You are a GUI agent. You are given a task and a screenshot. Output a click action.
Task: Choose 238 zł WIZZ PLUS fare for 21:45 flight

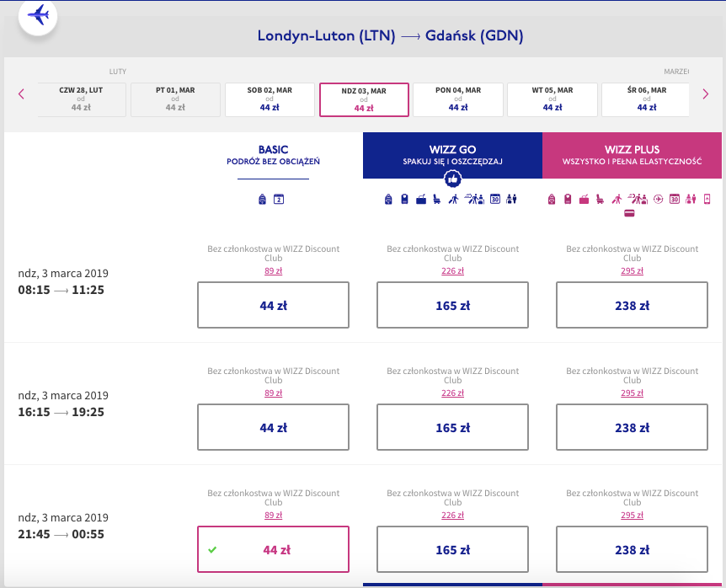pyautogui.click(x=632, y=549)
